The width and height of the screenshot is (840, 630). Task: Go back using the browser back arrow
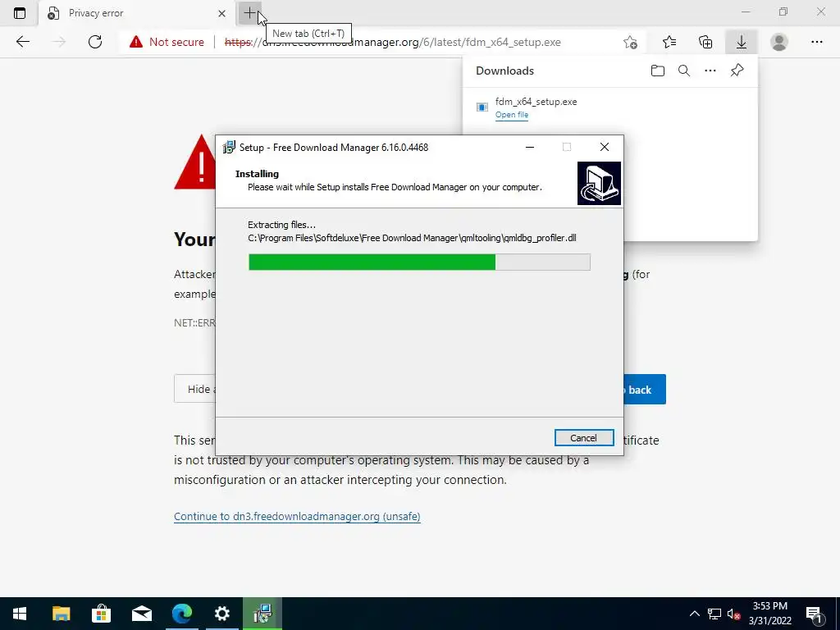pyautogui.click(x=22, y=42)
